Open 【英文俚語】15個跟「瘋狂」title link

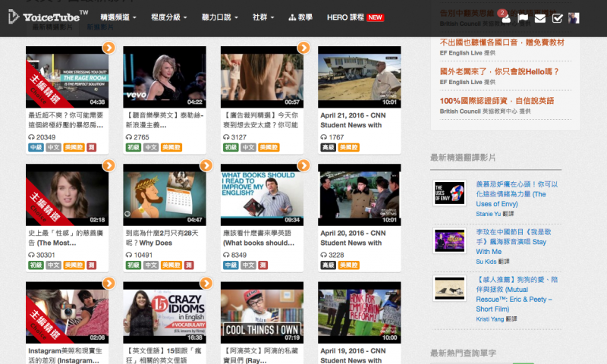(162, 356)
